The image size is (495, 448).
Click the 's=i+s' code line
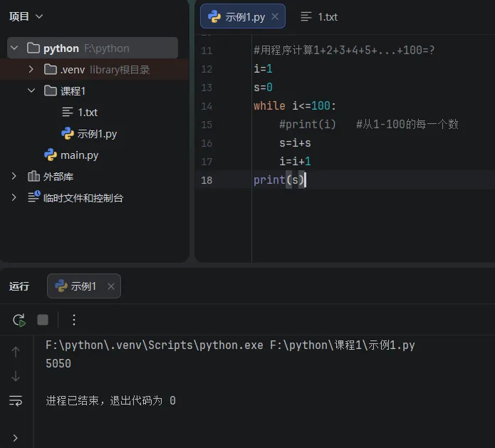click(x=295, y=143)
